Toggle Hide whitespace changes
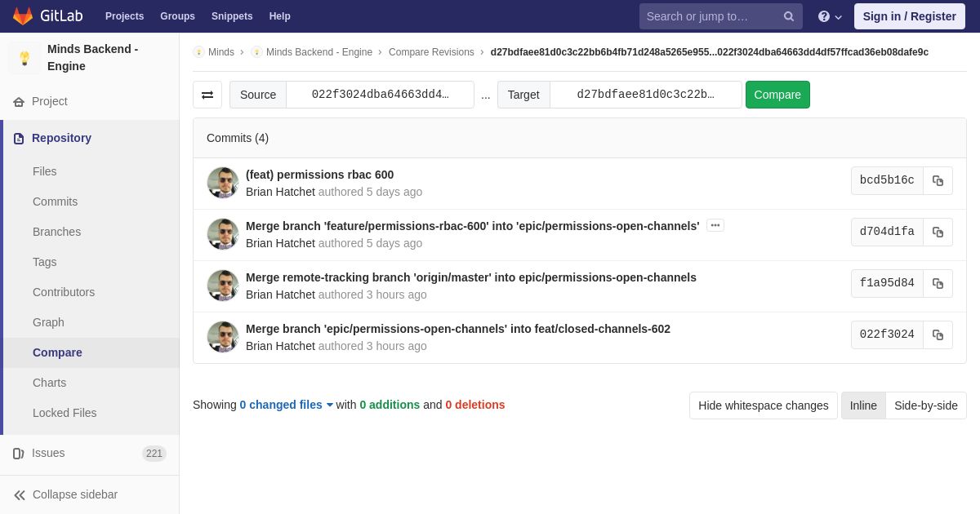Image resolution: width=980 pixels, height=514 pixels. tap(763, 405)
